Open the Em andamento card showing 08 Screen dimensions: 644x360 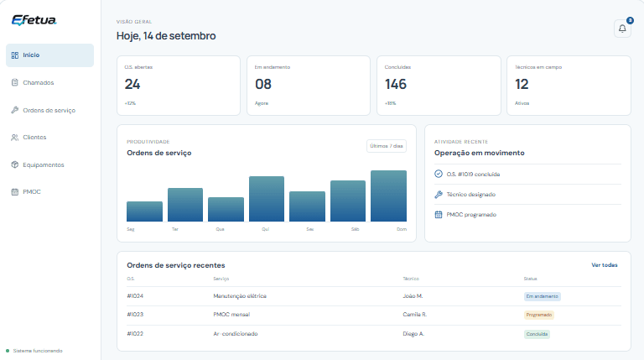click(x=309, y=86)
